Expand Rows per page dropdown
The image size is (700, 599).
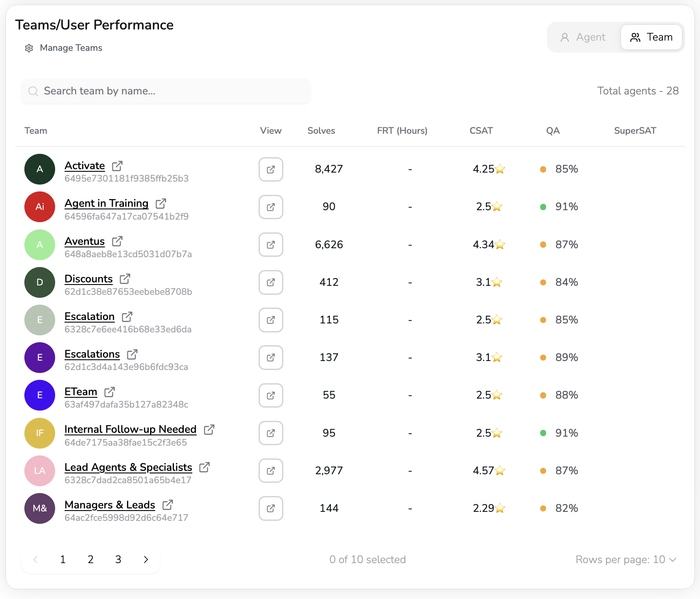pos(626,560)
